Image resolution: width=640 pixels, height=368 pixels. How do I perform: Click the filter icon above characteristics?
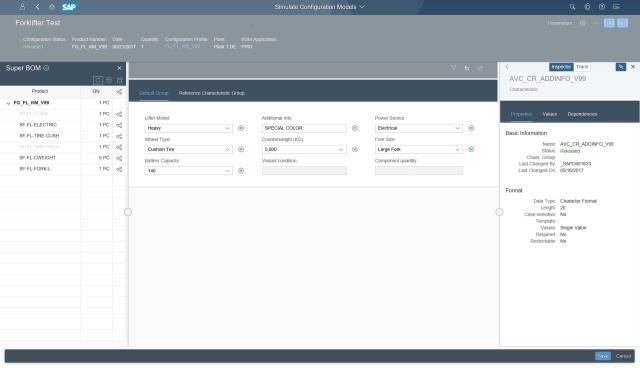pos(453,68)
